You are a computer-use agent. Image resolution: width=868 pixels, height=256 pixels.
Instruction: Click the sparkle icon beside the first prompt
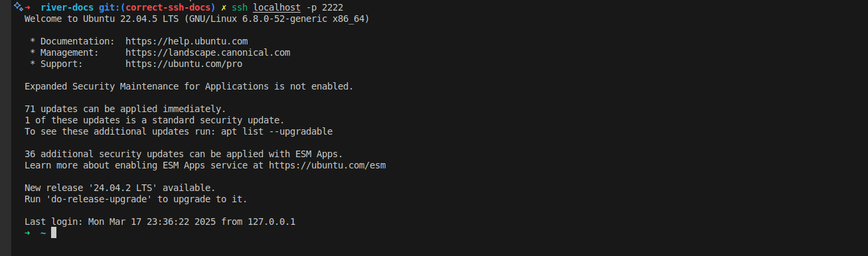click(x=18, y=6)
